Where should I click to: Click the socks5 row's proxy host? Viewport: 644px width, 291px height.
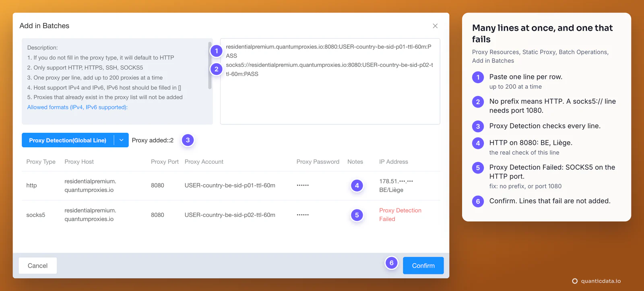point(90,215)
